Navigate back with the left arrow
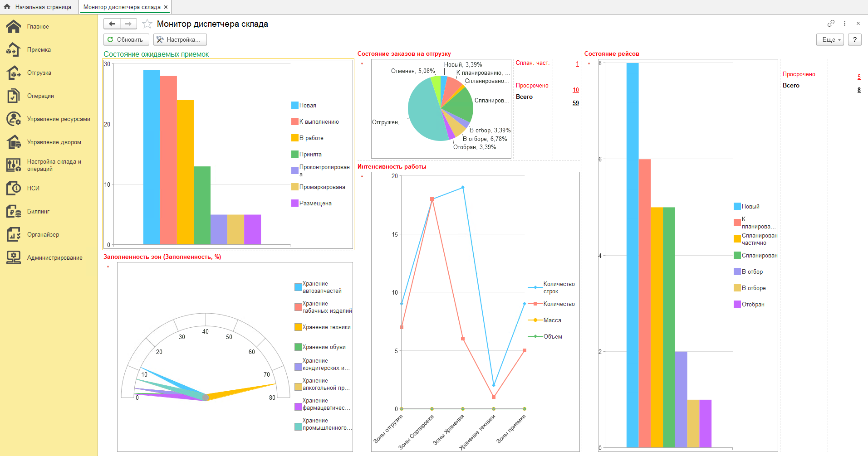The image size is (868, 456). 112,24
